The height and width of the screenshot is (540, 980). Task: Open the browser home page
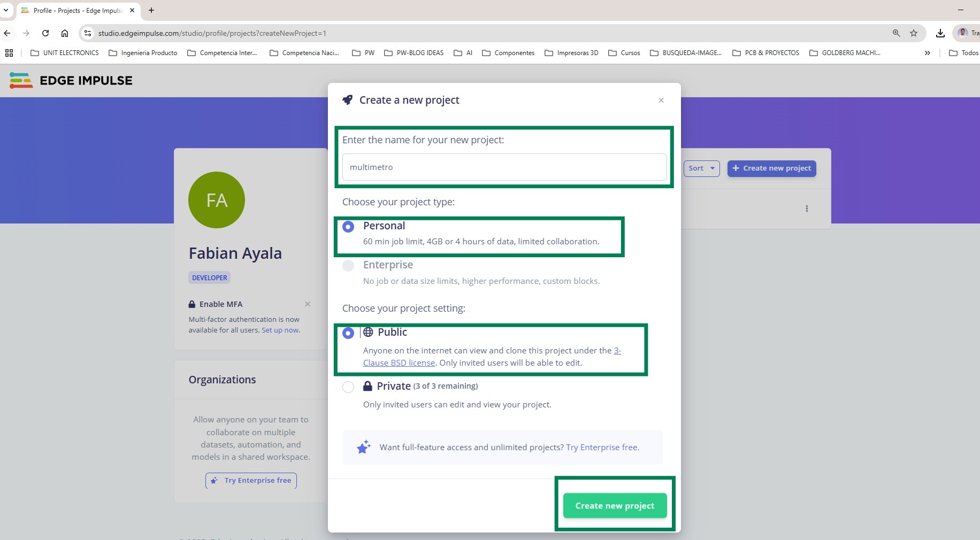[x=65, y=33]
